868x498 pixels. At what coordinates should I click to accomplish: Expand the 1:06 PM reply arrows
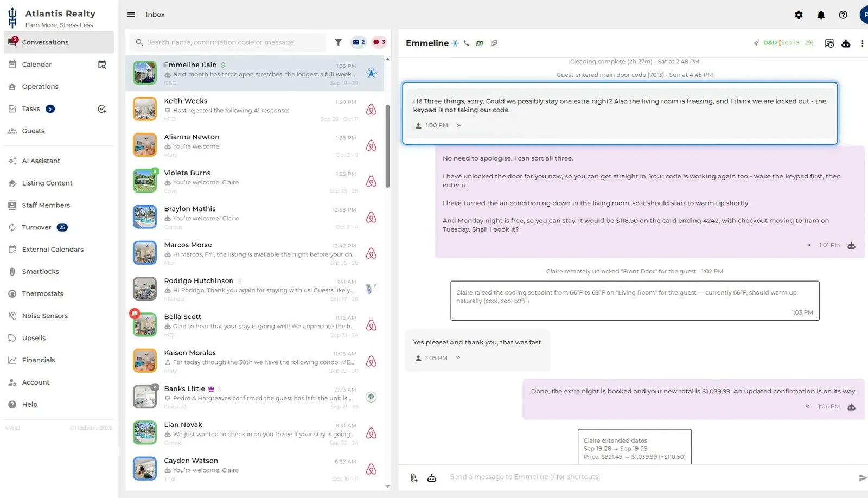807,406
